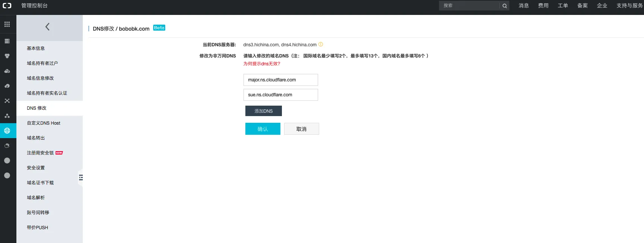Click the 添加DNS button
This screenshot has height=243, width=644.
tap(264, 111)
